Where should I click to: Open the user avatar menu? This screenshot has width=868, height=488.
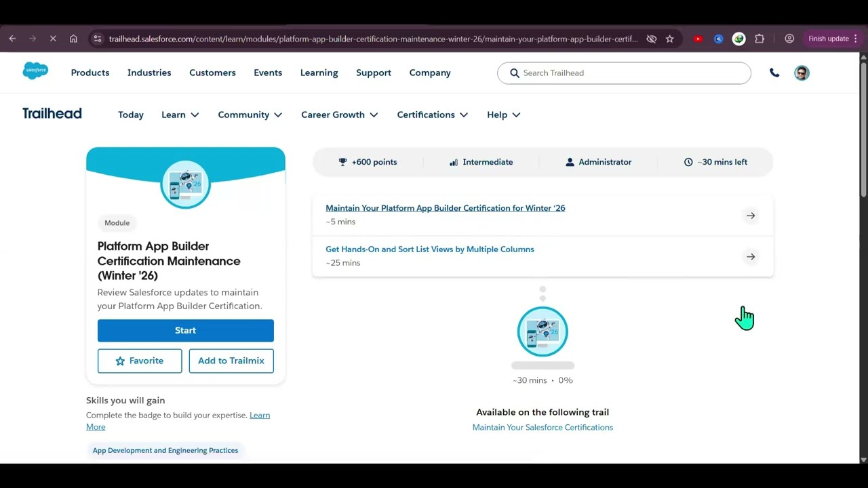pos(802,73)
